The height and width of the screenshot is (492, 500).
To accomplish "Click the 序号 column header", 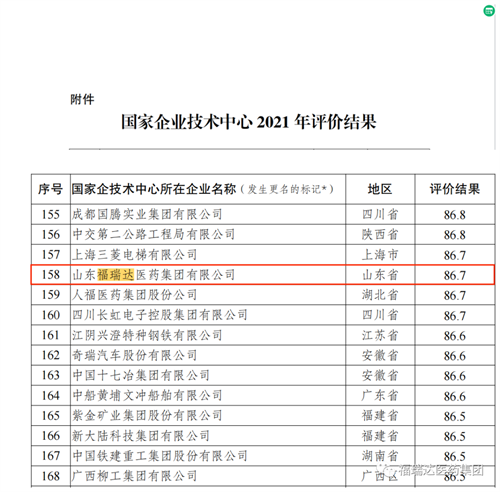I will pos(51,189).
